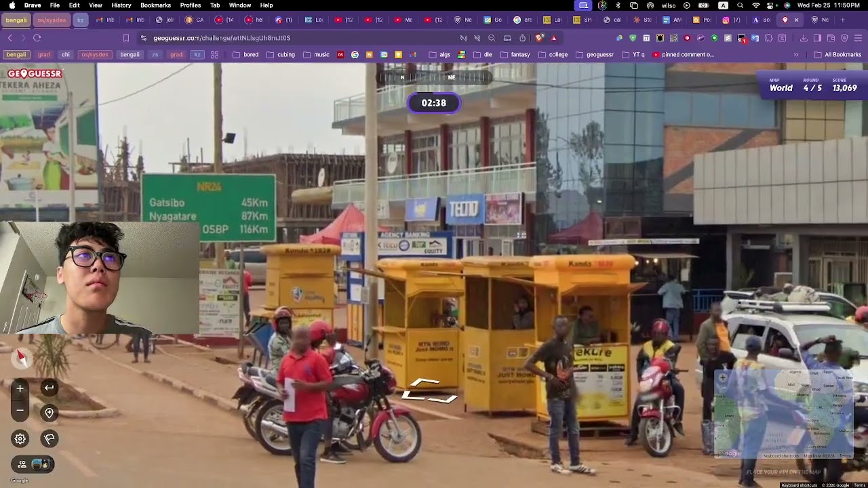The height and width of the screenshot is (488, 868).
Task: Go back in browser history
Action: tap(9, 38)
